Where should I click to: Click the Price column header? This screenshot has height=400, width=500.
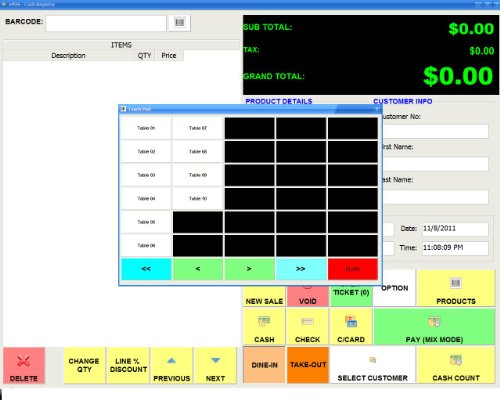pyautogui.click(x=169, y=55)
